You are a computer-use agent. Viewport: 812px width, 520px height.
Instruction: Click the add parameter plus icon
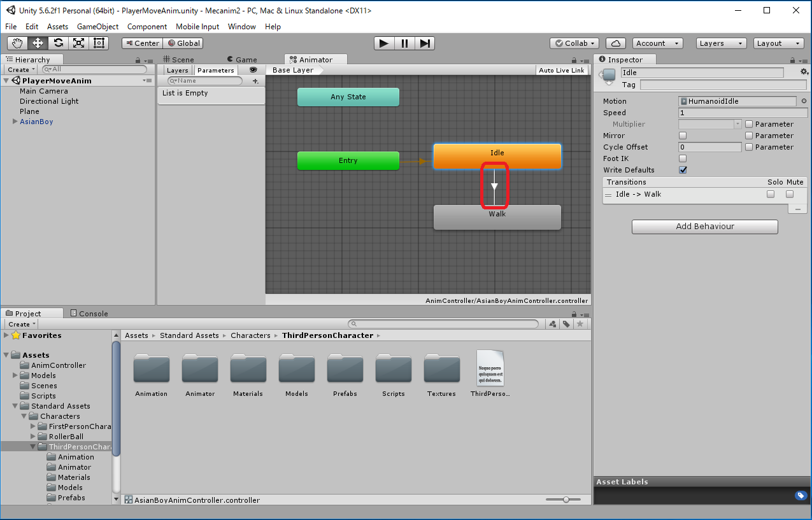[255, 81]
